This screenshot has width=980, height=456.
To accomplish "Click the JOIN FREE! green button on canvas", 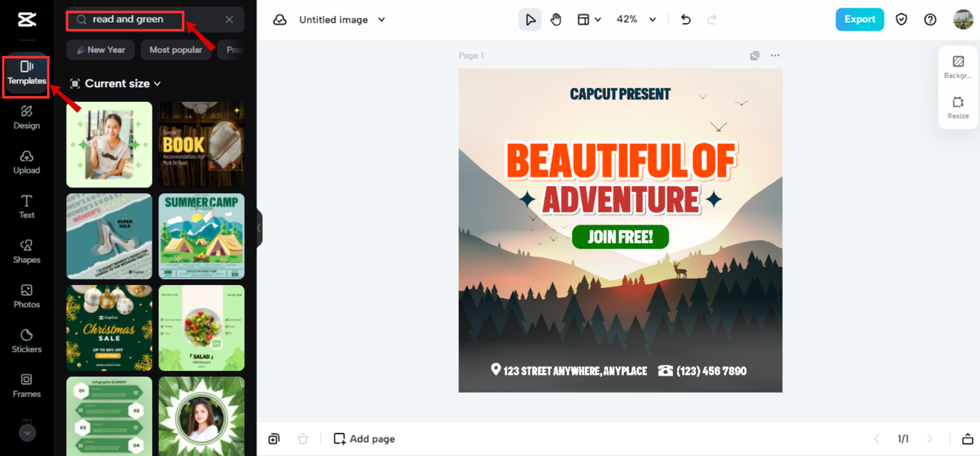I will tap(620, 237).
